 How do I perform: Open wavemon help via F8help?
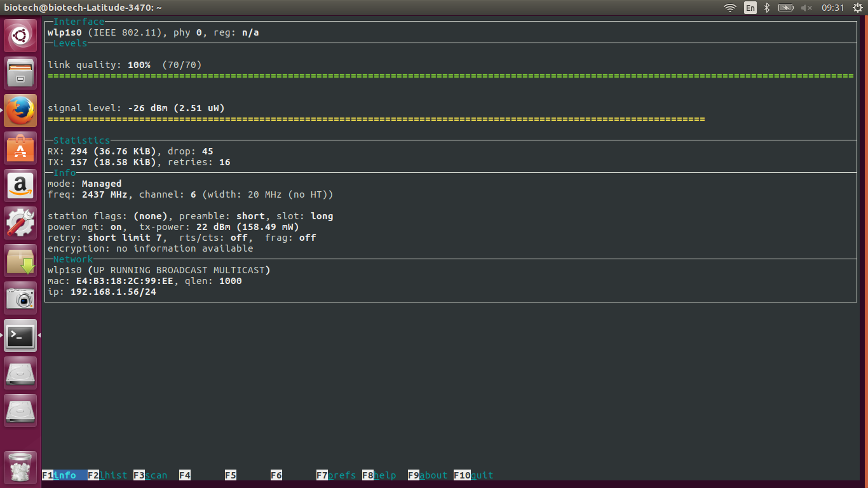379,475
